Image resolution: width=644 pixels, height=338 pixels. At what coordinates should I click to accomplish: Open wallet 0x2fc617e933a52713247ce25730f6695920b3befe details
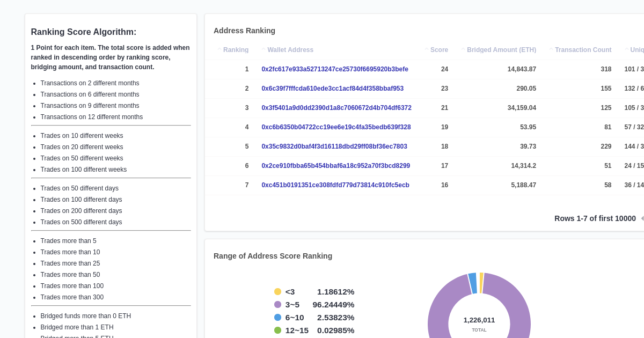[335, 69]
